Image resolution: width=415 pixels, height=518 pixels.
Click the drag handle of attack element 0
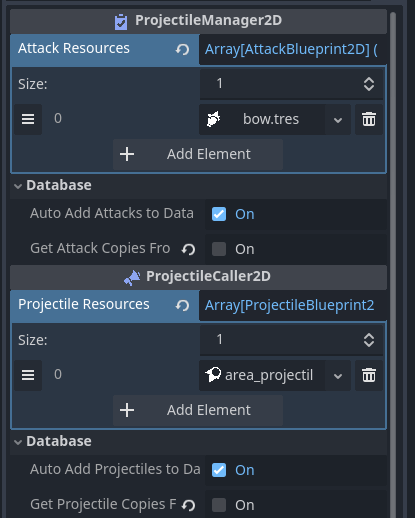(28, 119)
